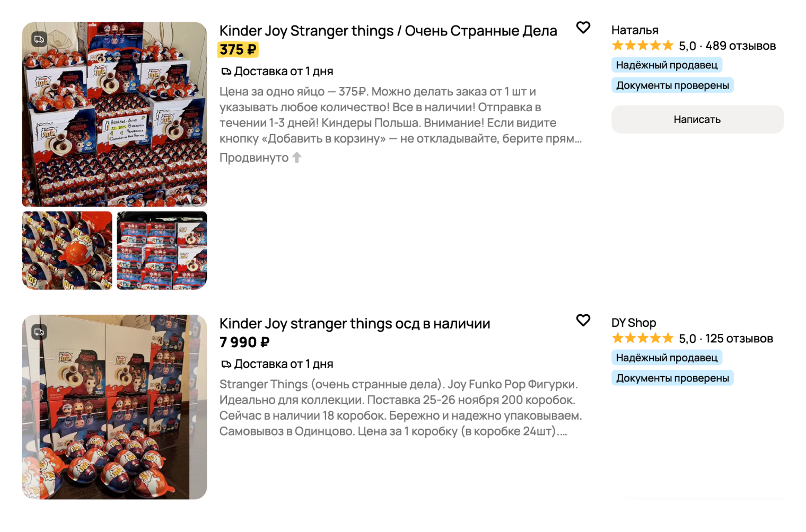Viewport: 806px width, 532px height.
Task: Open «Kinder Joy Stranger things / Очень Странные Дела» title
Action: pyautogui.click(x=388, y=31)
